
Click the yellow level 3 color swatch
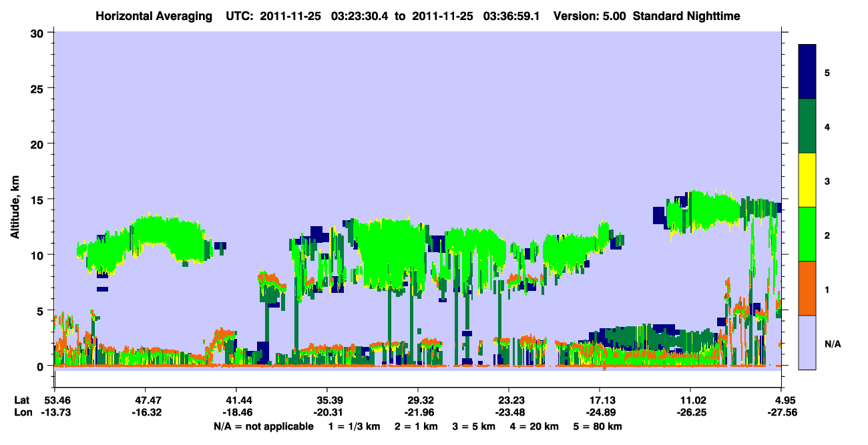807,180
